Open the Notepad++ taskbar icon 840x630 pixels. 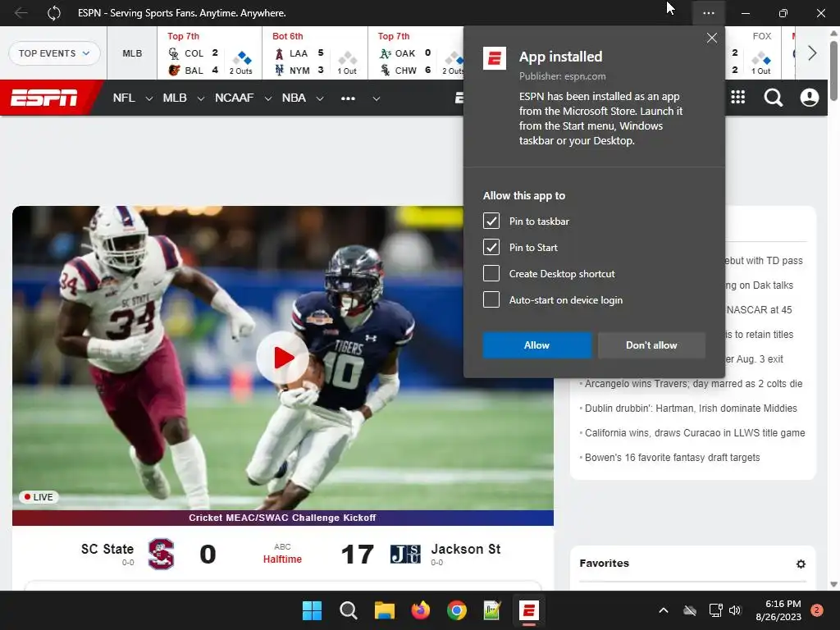pyautogui.click(x=492, y=610)
